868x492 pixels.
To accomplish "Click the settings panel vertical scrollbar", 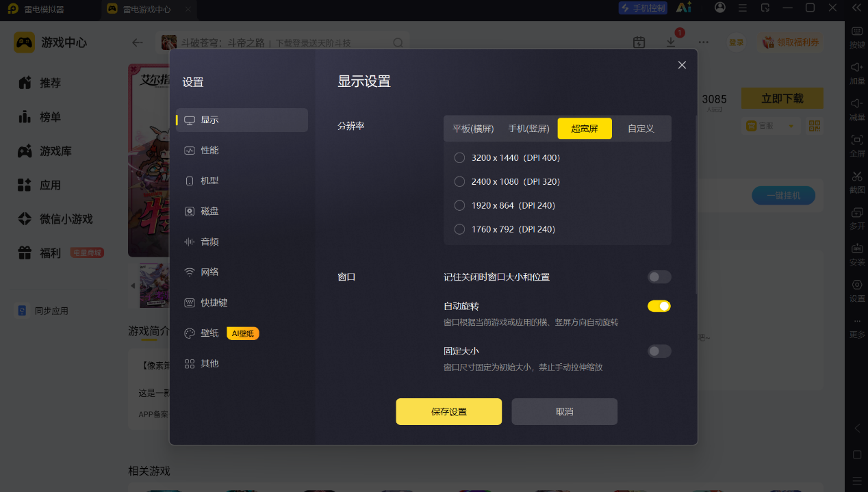I will click(x=696, y=205).
